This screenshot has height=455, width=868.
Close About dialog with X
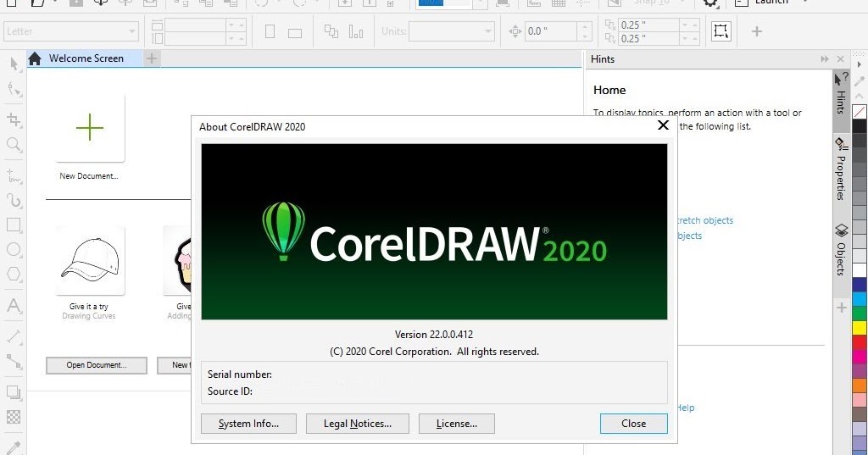click(x=663, y=125)
